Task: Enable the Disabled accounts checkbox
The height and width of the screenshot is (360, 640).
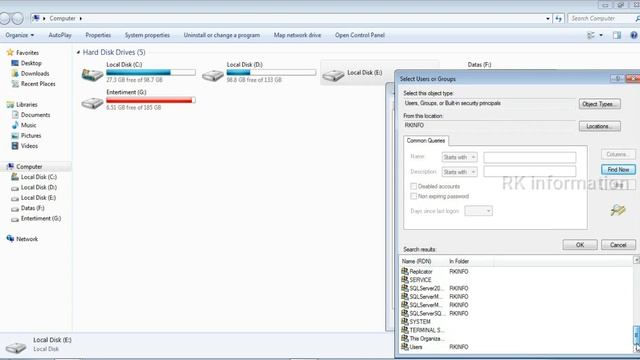Action: point(413,186)
